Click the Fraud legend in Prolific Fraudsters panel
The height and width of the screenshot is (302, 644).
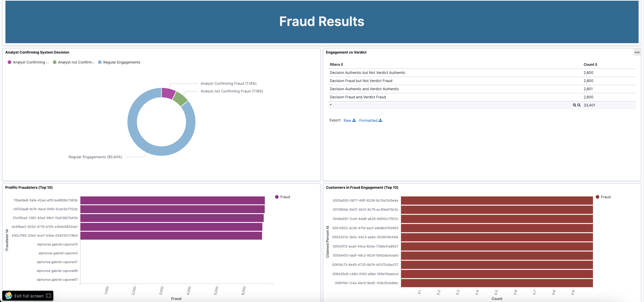(x=282, y=197)
